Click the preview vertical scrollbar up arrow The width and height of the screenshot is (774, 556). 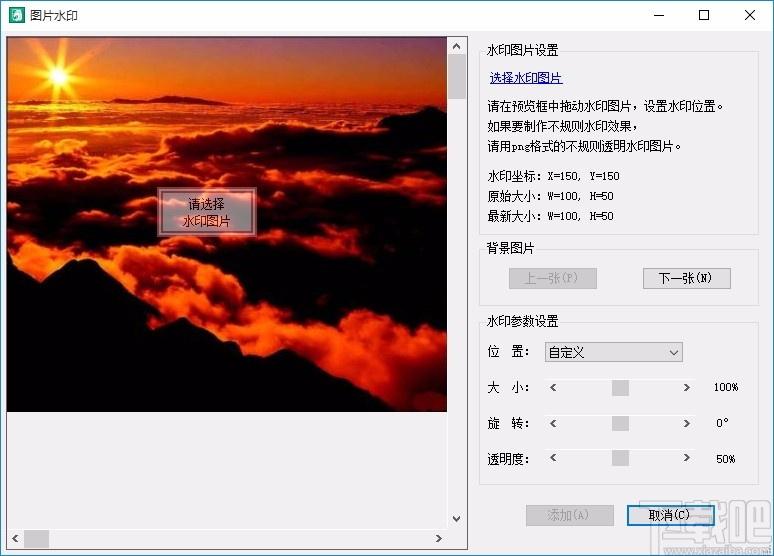point(457,46)
